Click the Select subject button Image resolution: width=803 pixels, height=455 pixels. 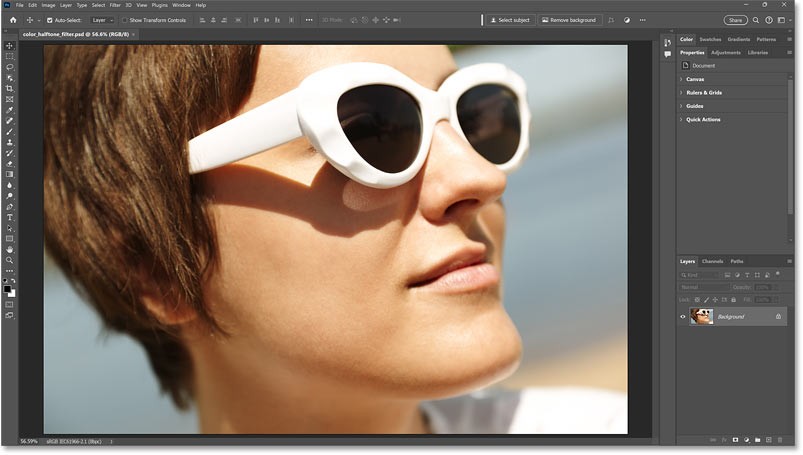(x=510, y=19)
